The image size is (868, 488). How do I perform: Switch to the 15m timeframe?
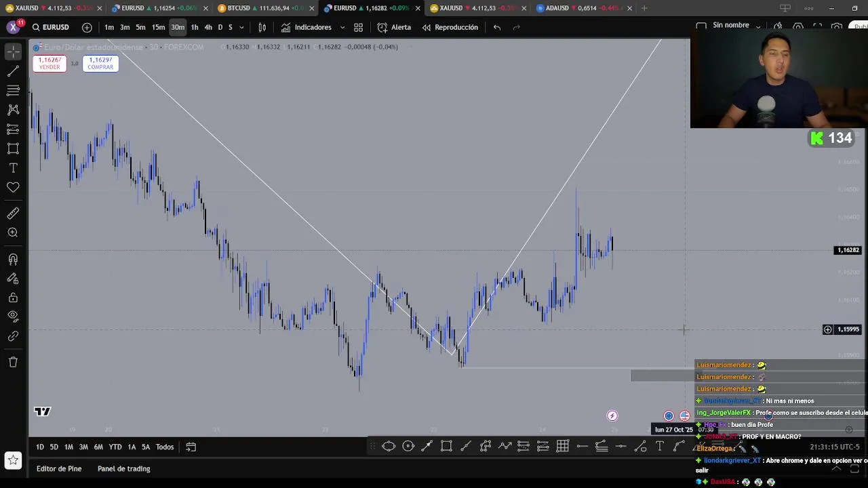(158, 27)
